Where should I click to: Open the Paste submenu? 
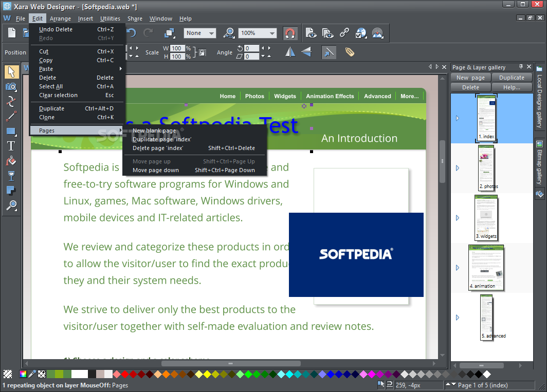tap(78, 69)
